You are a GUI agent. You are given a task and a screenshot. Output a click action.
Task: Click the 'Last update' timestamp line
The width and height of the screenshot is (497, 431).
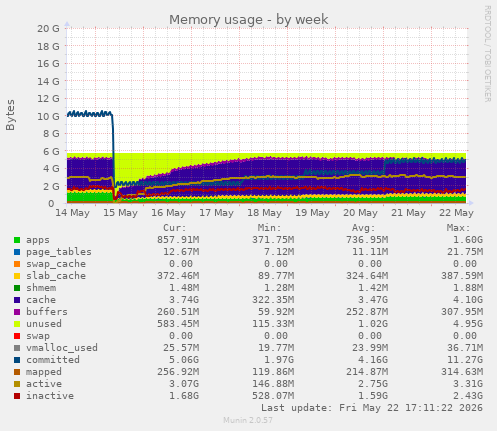pos(372,408)
